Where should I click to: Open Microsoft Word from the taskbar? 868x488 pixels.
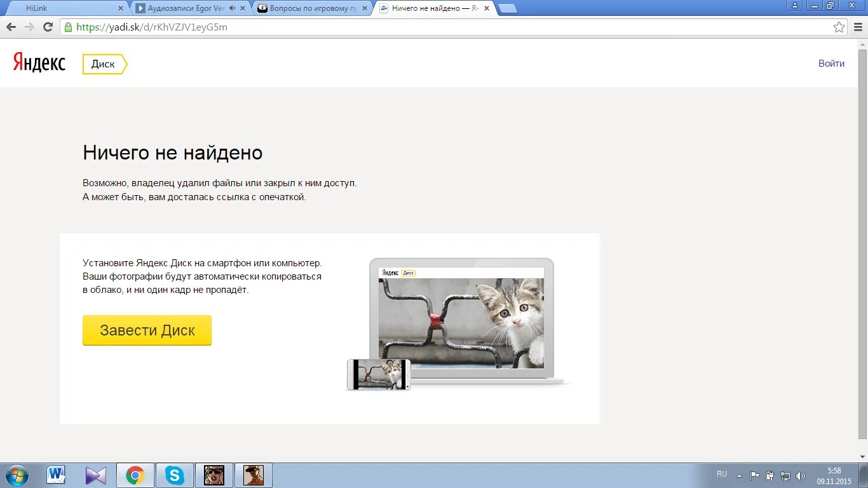pyautogui.click(x=57, y=475)
